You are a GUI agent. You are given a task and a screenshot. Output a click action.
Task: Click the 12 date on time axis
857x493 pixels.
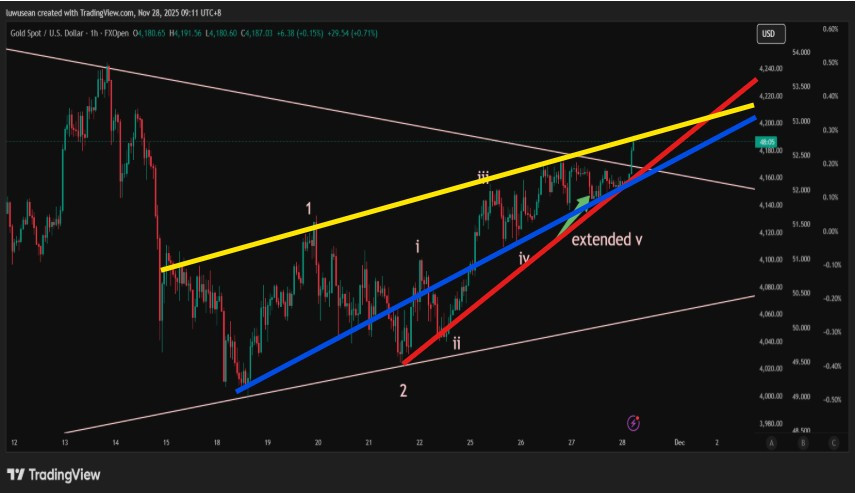[14, 443]
